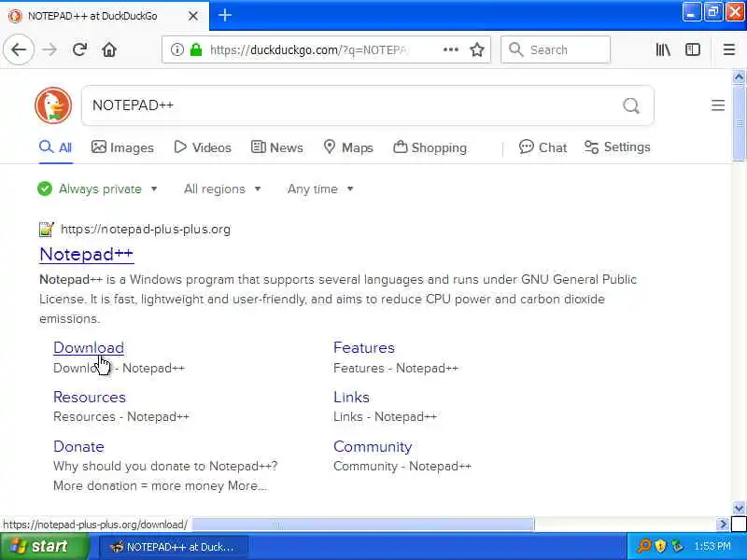747x560 pixels.
Task: Click the browser forward arrow
Action: (x=49, y=49)
